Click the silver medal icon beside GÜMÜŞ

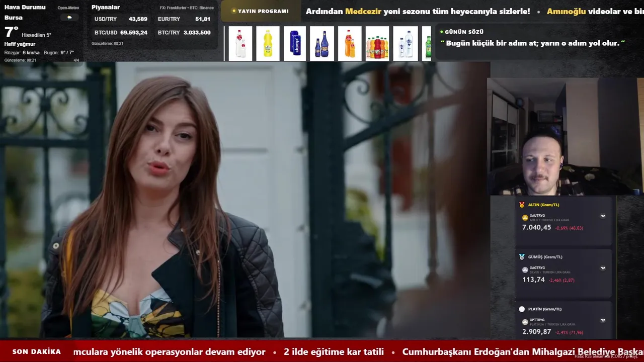[522, 257]
